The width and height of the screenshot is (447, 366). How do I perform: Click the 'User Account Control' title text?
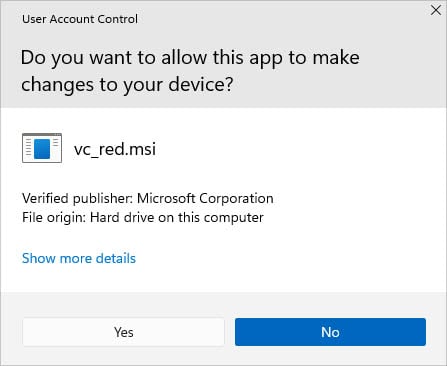80,19
